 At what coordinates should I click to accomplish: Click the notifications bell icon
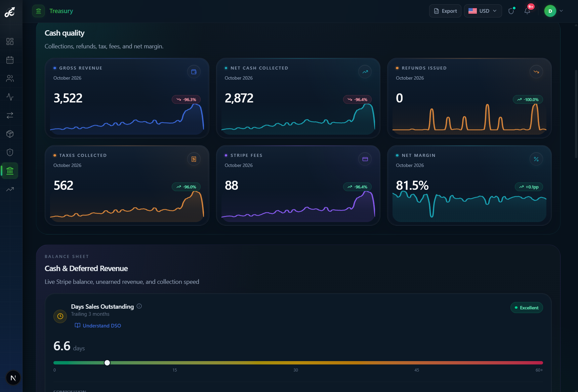point(527,11)
